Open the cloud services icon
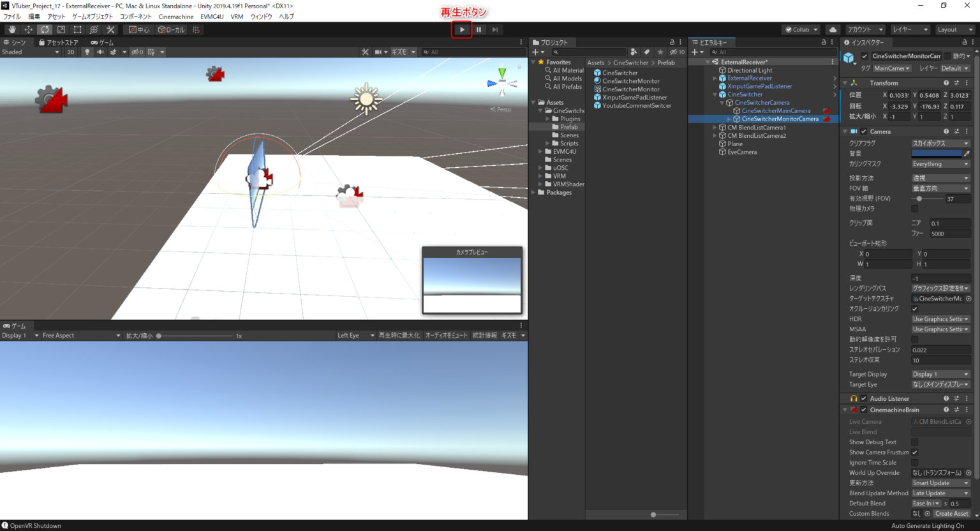980x531 pixels. [x=833, y=29]
